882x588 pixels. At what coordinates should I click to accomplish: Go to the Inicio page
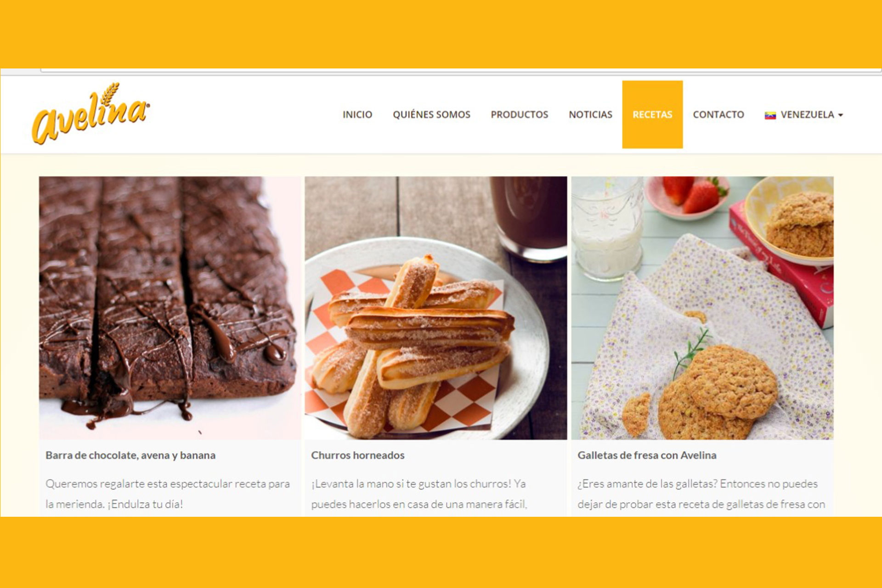point(357,115)
